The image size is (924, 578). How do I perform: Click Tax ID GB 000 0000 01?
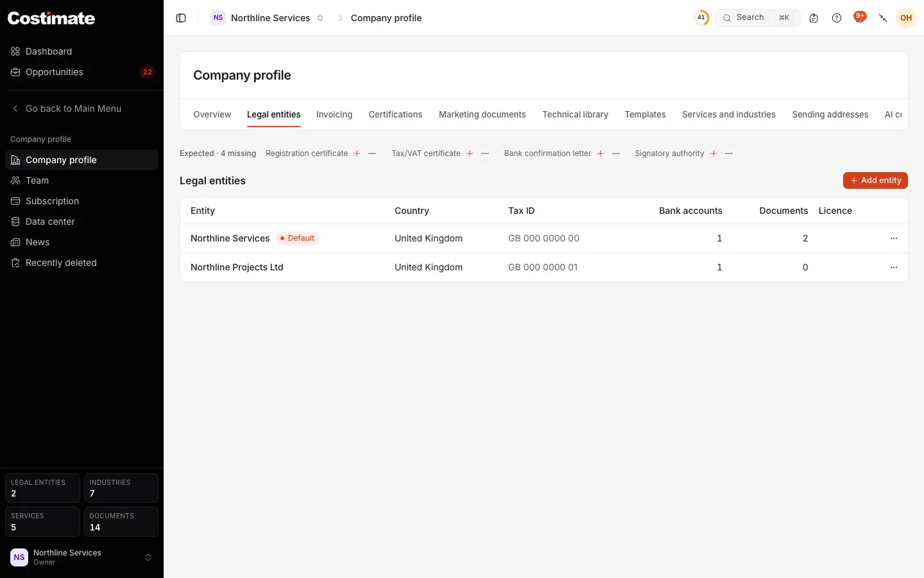coord(543,267)
